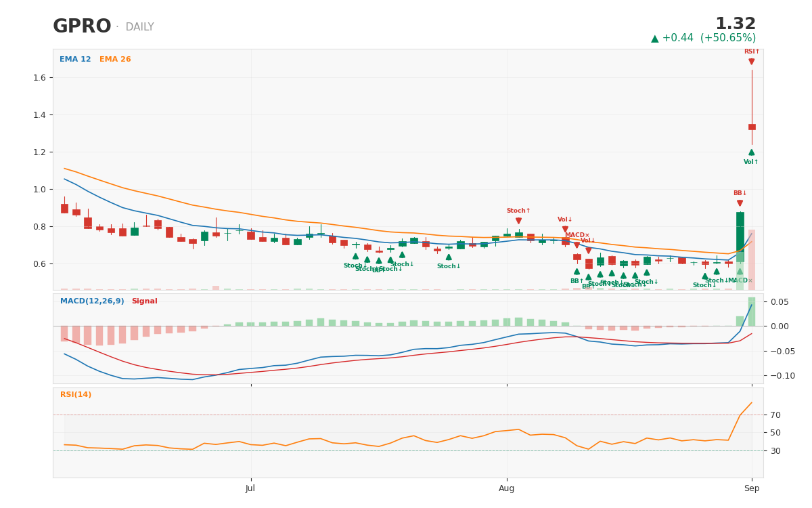Click the 50 RSI axis level

775,433
